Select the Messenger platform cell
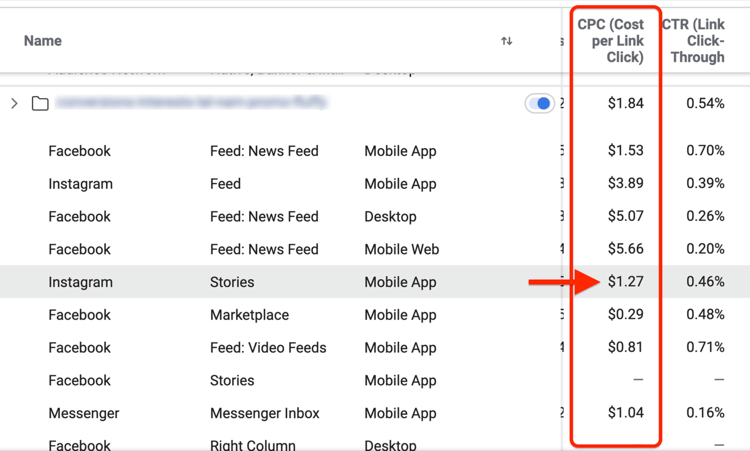Viewport: 750px width, 451px height. [x=84, y=413]
